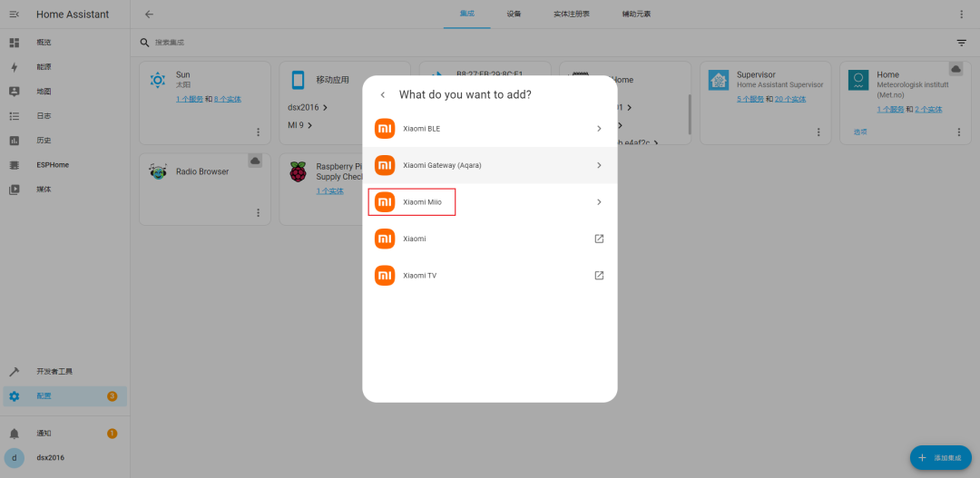Click the cloud badge on Home card
The height and width of the screenshot is (478, 980).
pos(956,69)
